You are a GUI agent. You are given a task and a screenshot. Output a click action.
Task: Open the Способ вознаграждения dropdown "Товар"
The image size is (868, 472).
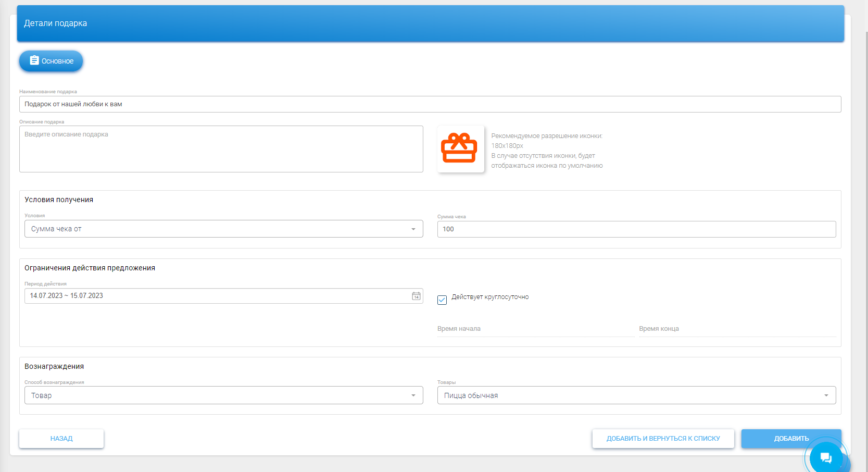pyautogui.click(x=223, y=395)
